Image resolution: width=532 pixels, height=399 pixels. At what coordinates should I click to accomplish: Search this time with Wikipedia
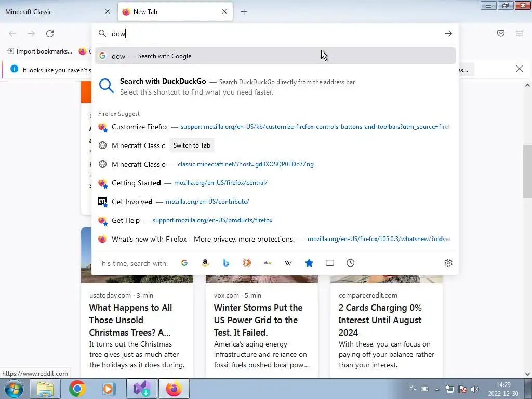click(288, 263)
